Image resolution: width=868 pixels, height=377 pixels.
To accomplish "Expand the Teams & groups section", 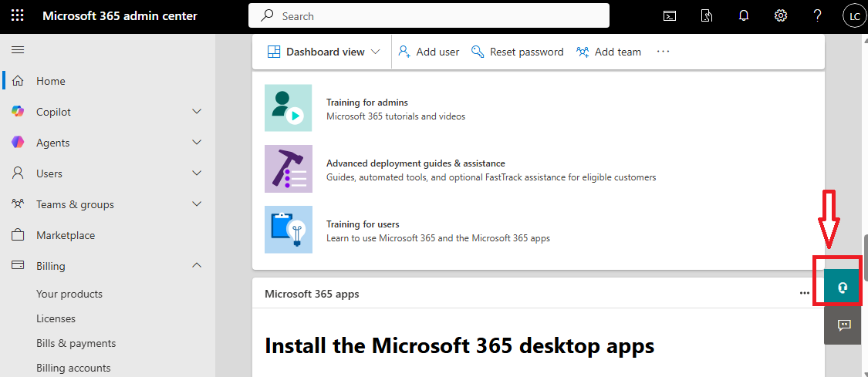I will click(x=197, y=204).
